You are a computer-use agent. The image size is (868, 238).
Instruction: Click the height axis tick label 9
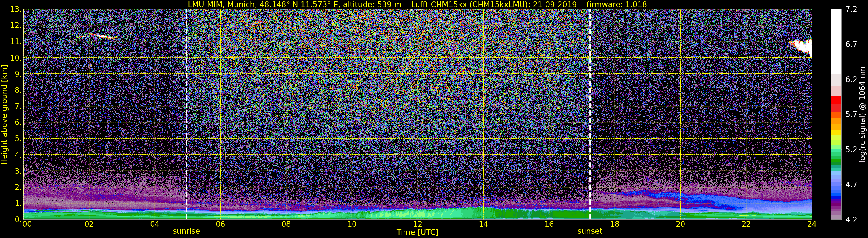point(18,74)
